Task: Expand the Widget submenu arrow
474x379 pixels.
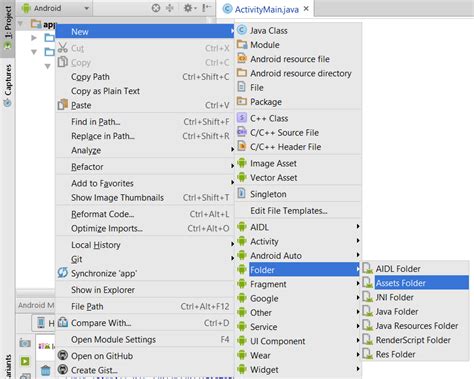Action: tap(358, 369)
